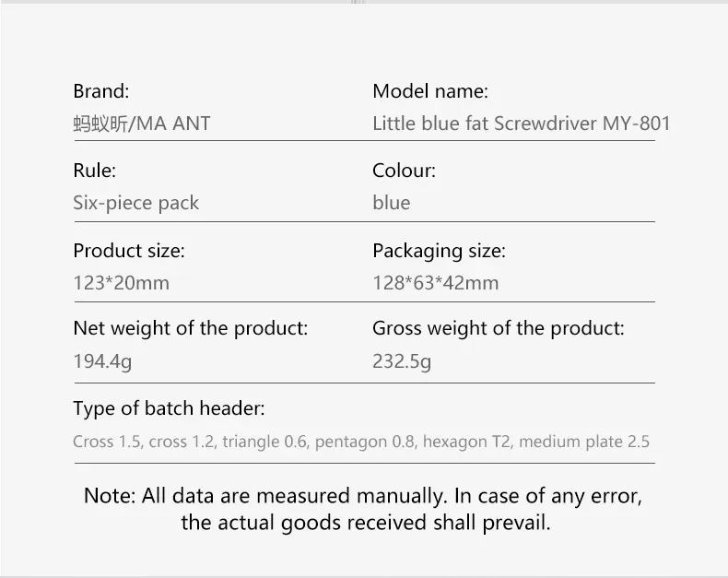728x578 pixels.
Task: Select the 194.4g net weight value
Action: click(x=102, y=361)
